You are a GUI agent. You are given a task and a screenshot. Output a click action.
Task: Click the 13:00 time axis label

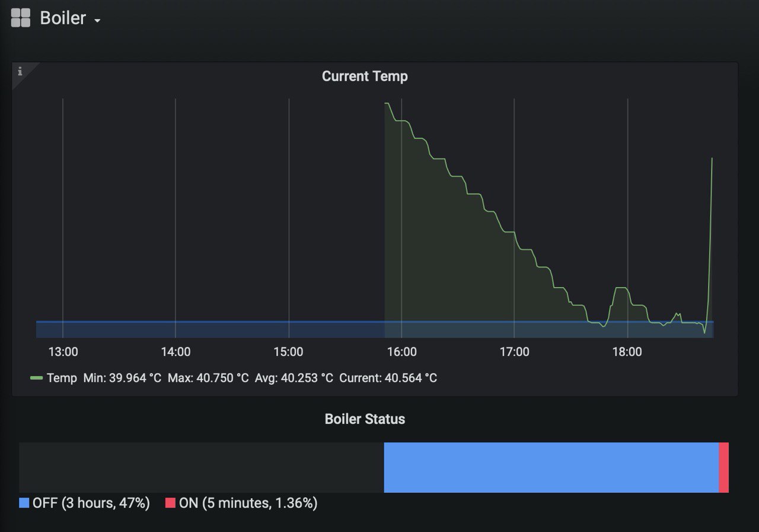(63, 352)
